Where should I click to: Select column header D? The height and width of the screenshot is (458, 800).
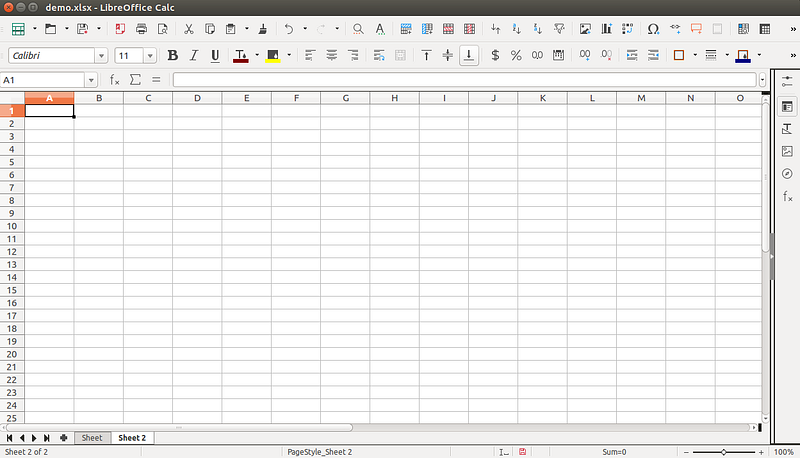click(x=197, y=98)
